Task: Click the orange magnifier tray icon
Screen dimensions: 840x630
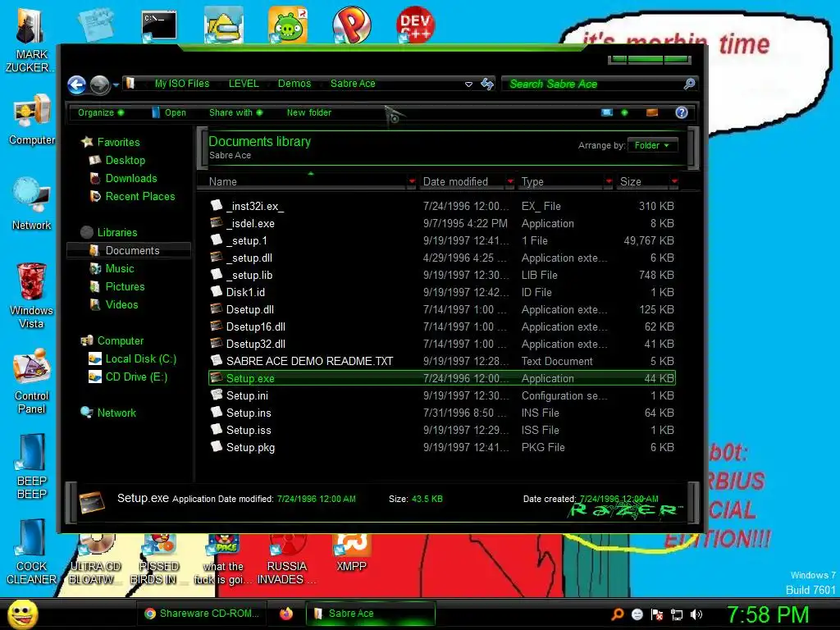Action: click(618, 614)
